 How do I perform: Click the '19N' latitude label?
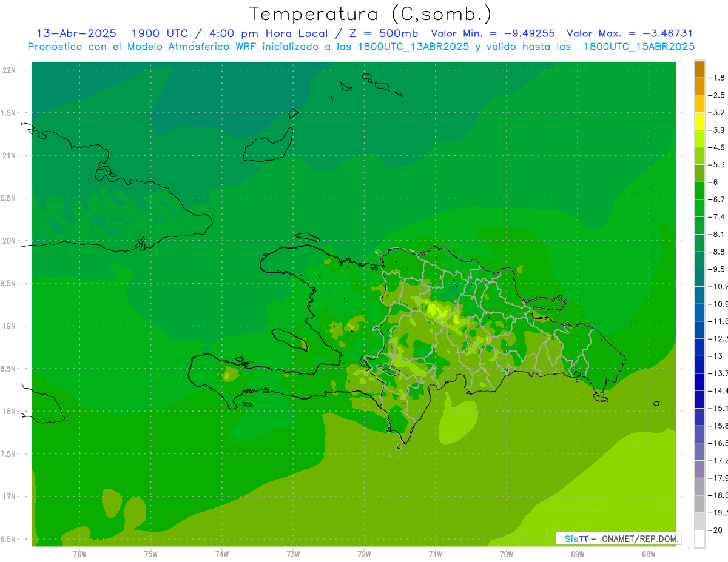9,326
